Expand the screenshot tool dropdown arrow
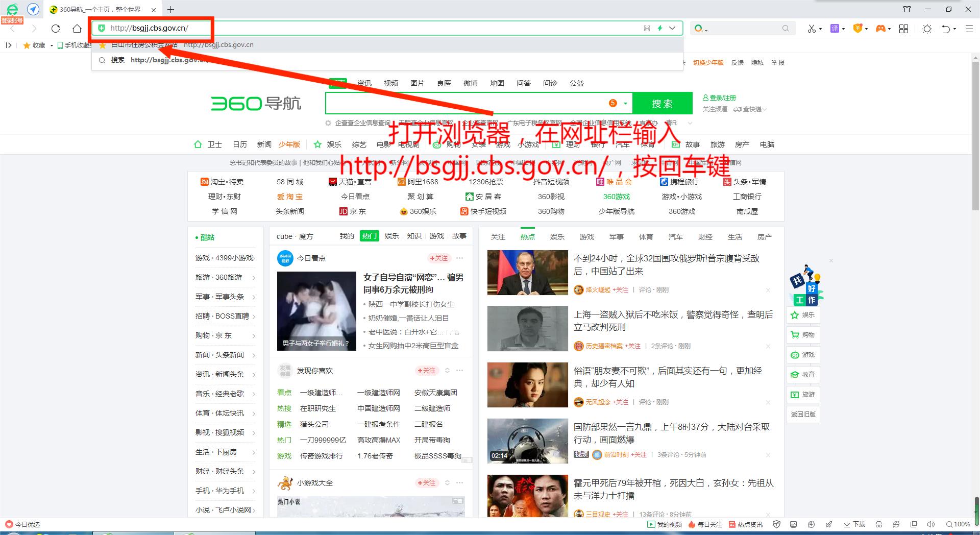 coord(820,29)
